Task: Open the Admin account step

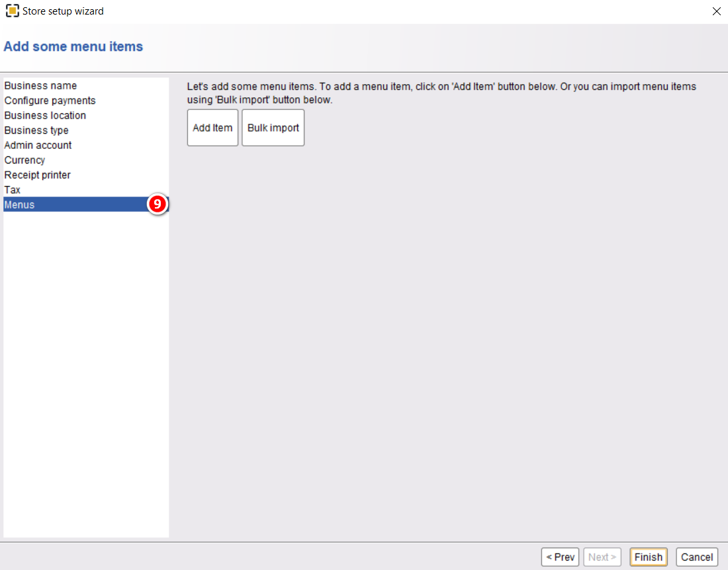Action: click(86, 145)
